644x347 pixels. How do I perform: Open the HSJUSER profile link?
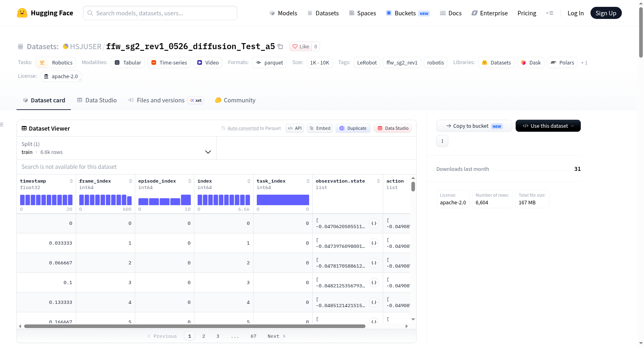pyautogui.click(x=86, y=46)
